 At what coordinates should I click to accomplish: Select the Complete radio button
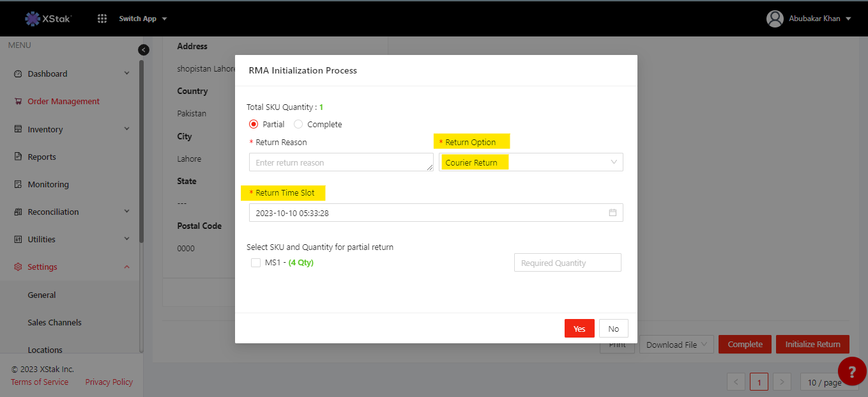298,125
